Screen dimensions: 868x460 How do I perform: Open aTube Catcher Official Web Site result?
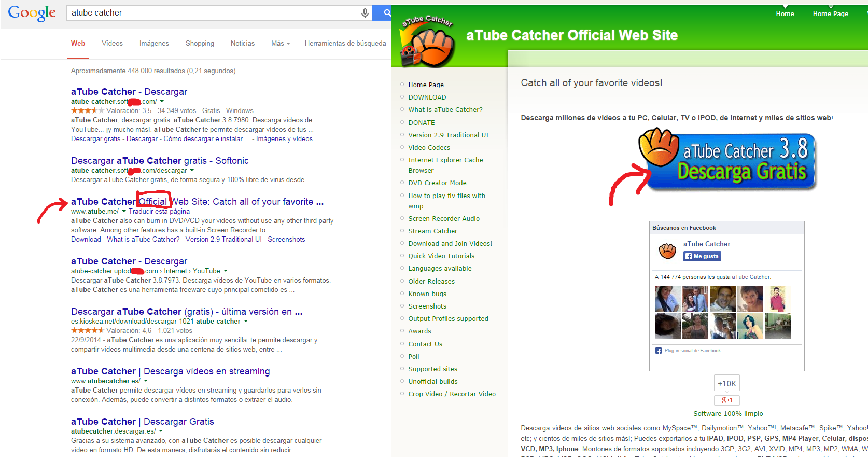(197, 202)
